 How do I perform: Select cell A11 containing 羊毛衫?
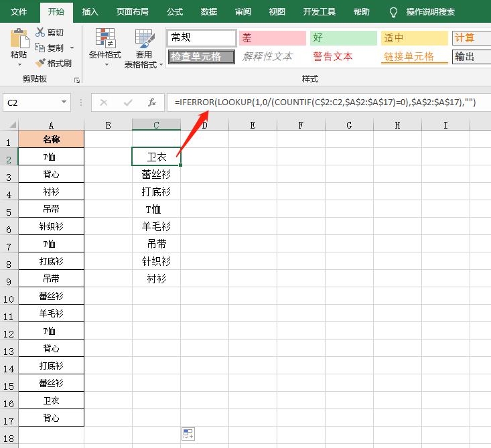click(52, 313)
